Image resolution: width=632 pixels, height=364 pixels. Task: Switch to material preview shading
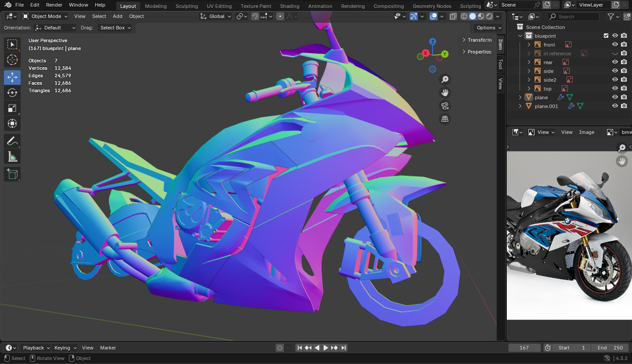click(x=481, y=16)
